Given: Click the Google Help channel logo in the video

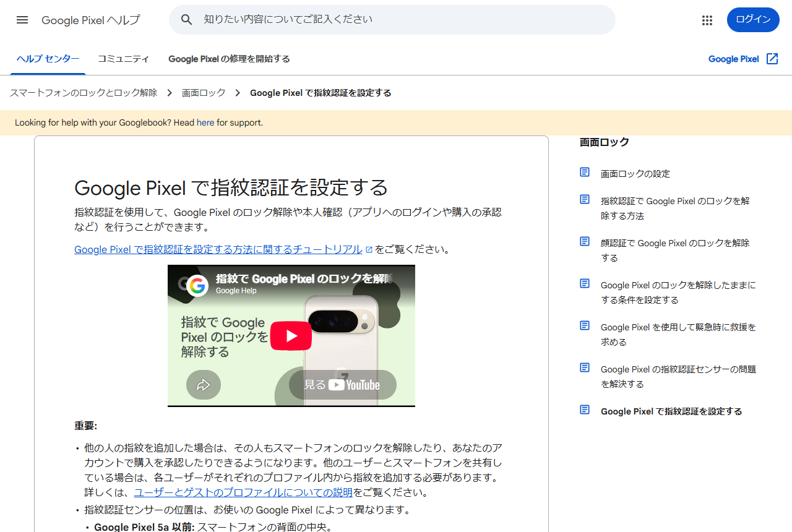Looking at the screenshot, I should coord(197,285).
